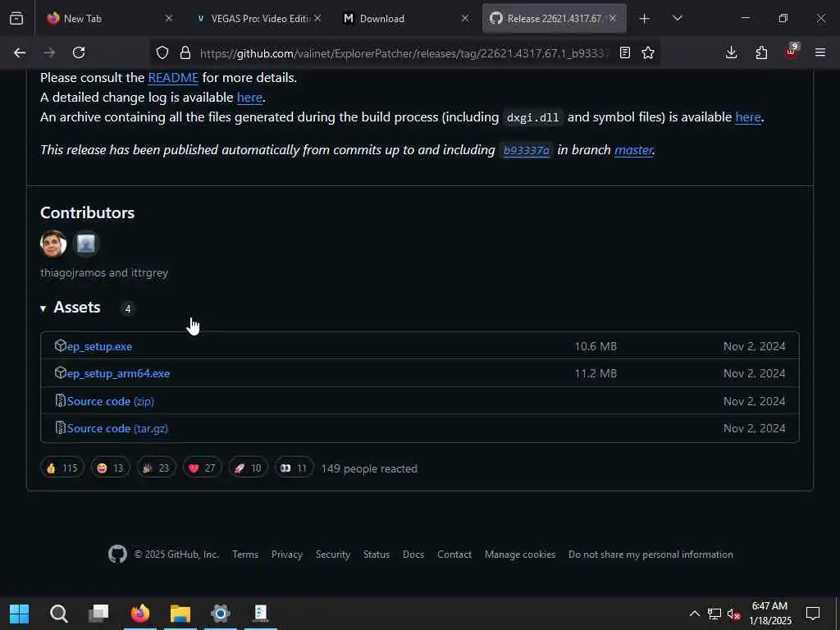
Task: Click ittrgrey contributor avatar
Action: [x=85, y=244]
